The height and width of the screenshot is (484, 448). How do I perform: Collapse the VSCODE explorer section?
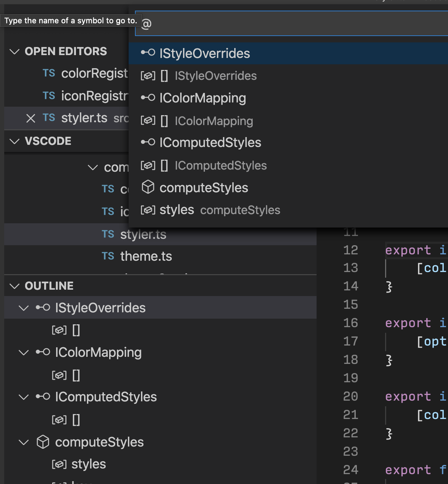pos(14,141)
